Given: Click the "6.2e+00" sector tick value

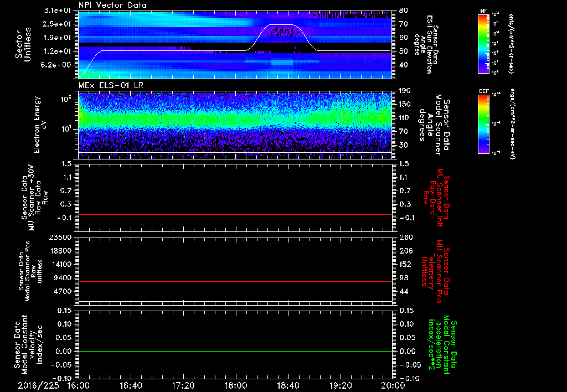Looking at the screenshot, I should pos(56,65).
